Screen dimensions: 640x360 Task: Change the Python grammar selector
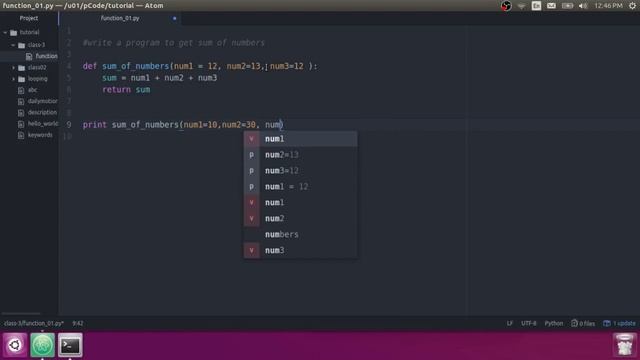pyautogui.click(x=553, y=323)
